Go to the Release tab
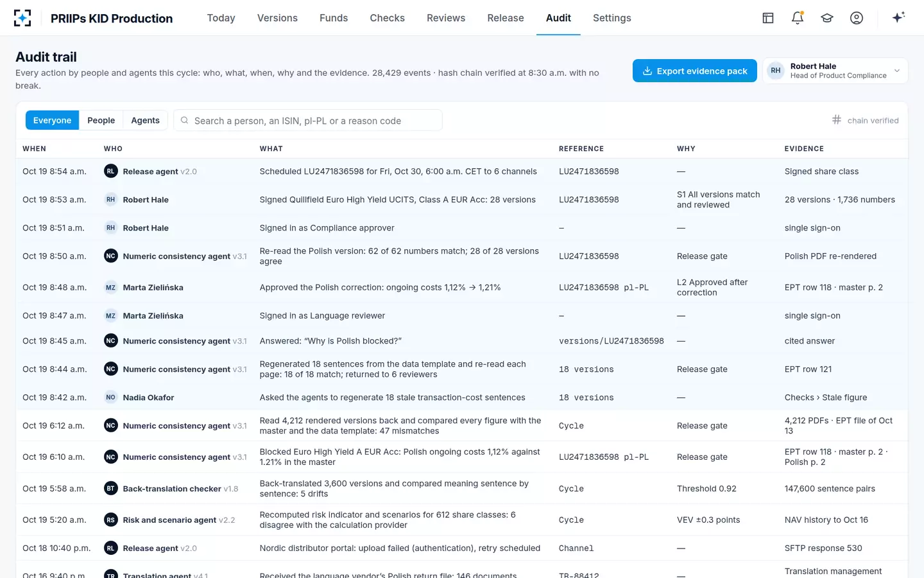Image resolution: width=924 pixels, height=578 pixels. pos(506,18)
